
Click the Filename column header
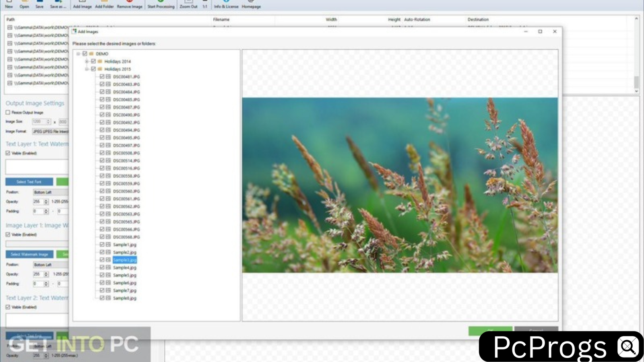(221, 19)
